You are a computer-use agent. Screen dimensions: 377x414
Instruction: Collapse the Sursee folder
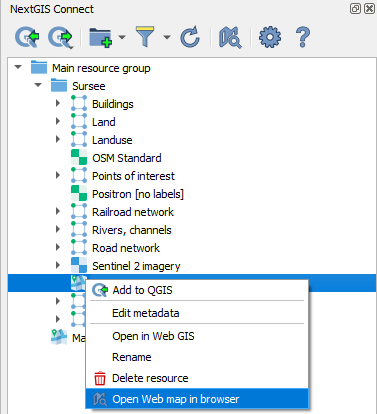38,85
